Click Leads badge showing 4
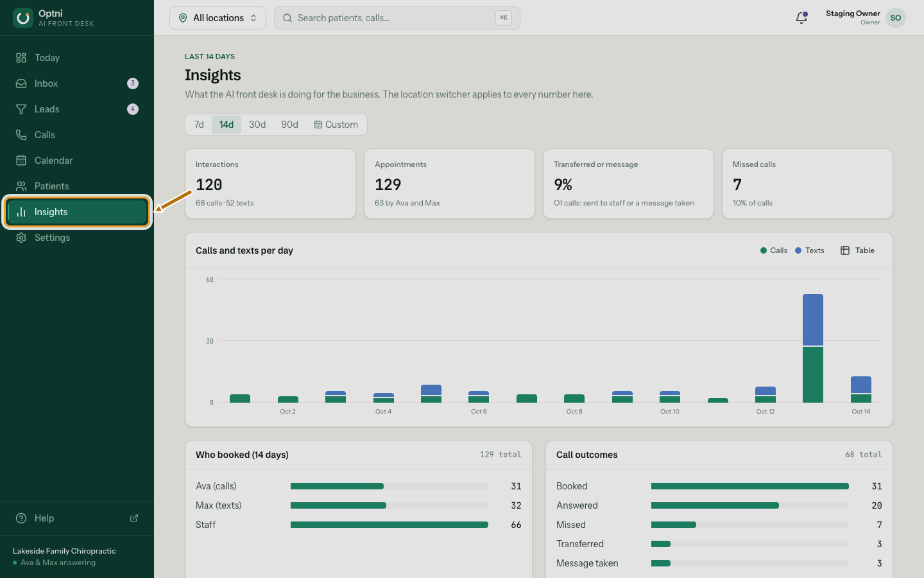Image resolution: width=924 pixels, height=578 pixels. (x=133, y=109)
